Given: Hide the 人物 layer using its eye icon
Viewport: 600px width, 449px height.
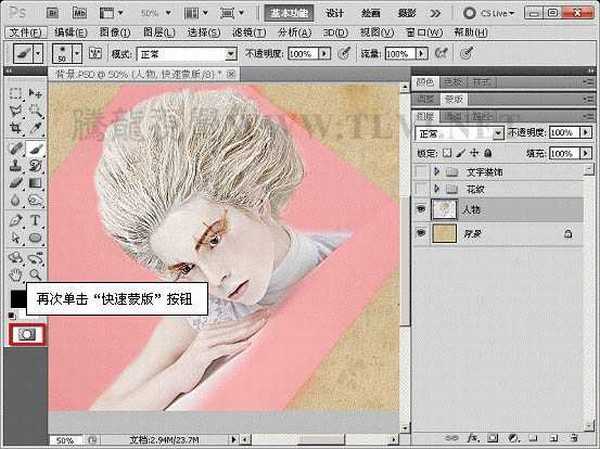Looking at the screenshot, I should pos(419,210).
